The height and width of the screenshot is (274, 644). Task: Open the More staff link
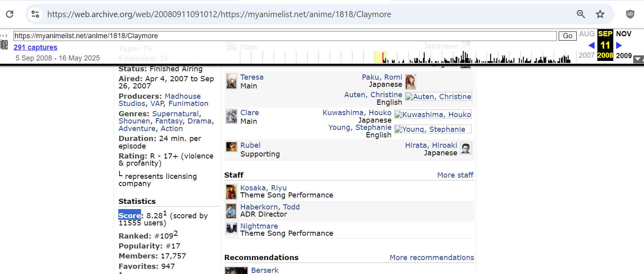click(x=455, y=175)
